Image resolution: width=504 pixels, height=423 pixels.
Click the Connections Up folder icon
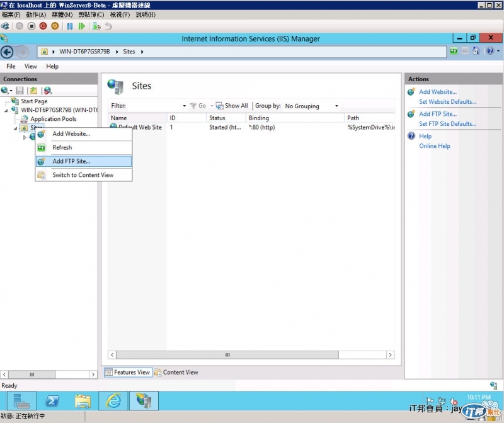coord(33,91)
